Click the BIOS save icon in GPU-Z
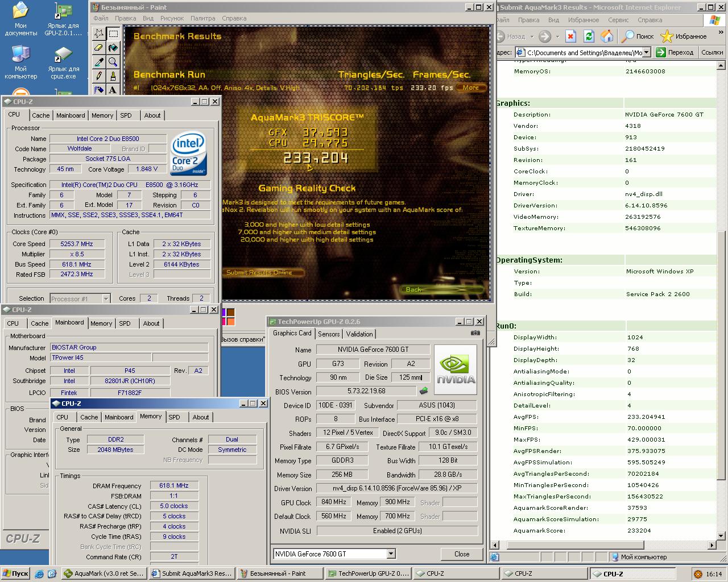The height and width of the screenshot is (582, 728). pyautogui.click(x=424, y=391)
